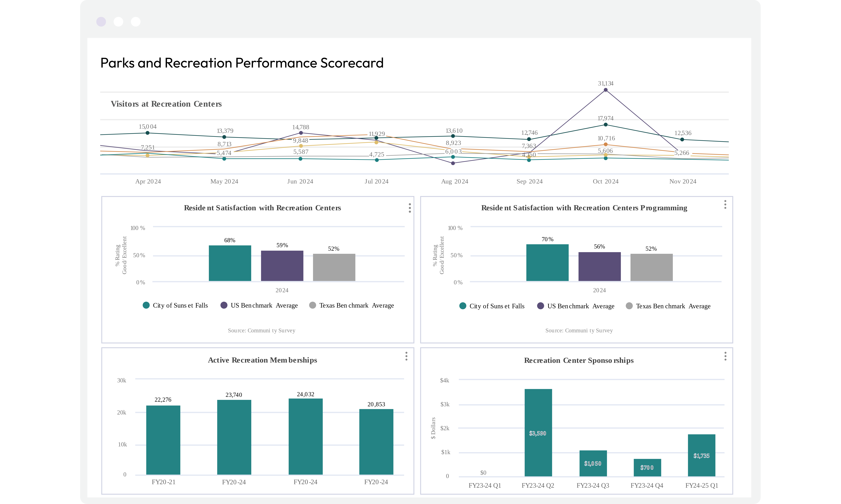This screenshot has width=841, height=504.
Task: Toggle US Benchmark Average legend, left chart
Action: click(x=264, y=305)
